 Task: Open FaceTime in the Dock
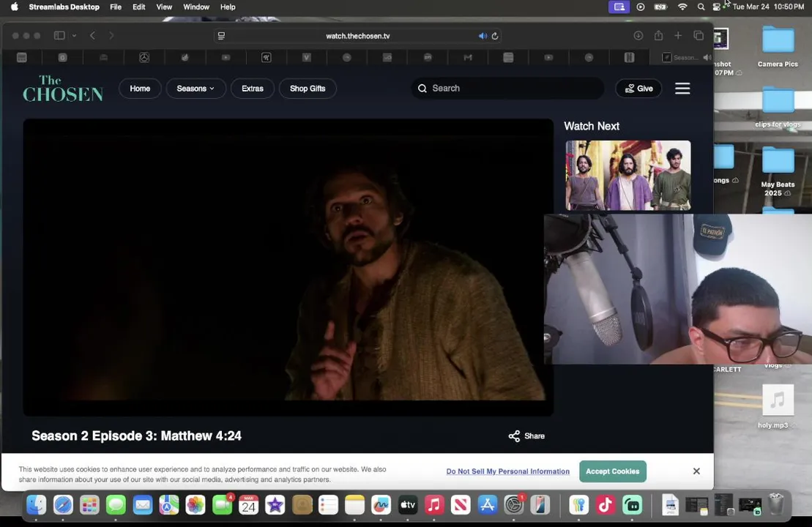point(222,505)
